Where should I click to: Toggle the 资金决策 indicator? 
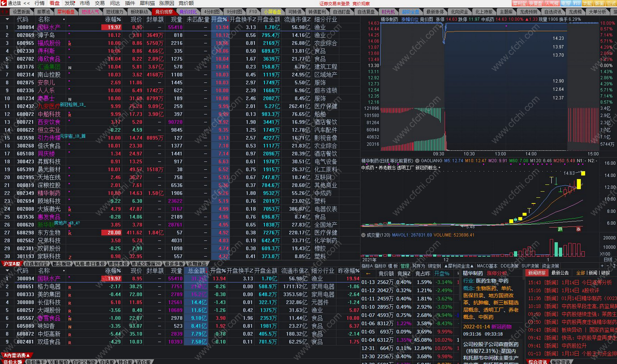[x=550, y=266]
